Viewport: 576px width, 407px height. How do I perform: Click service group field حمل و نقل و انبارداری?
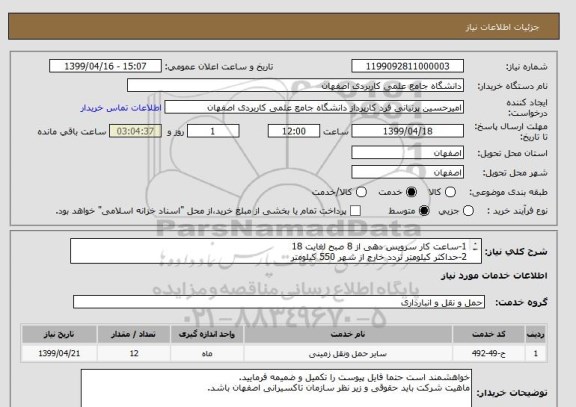tap(279, 302)
